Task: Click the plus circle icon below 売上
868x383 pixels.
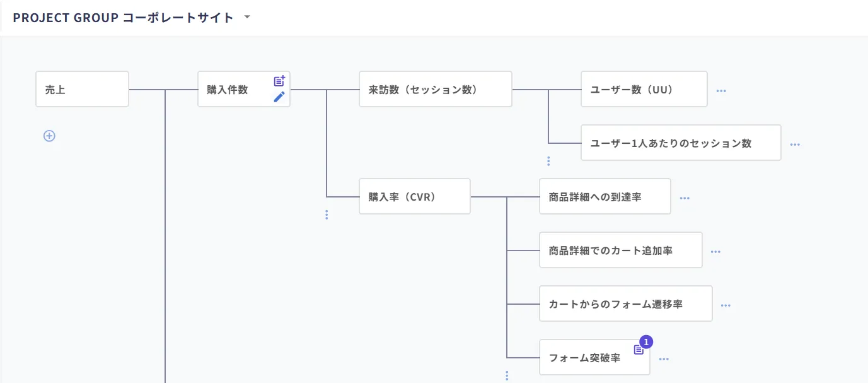Action: [x=49, y=136]
